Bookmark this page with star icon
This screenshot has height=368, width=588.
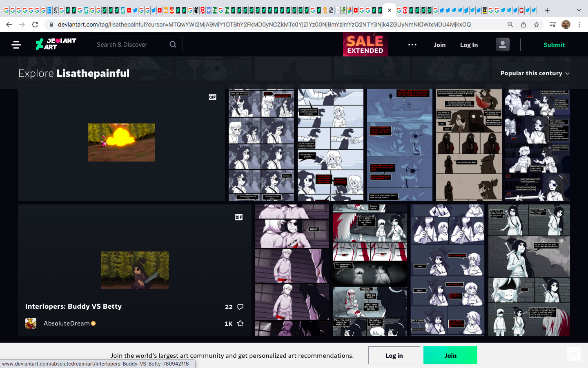click(537, 25)
